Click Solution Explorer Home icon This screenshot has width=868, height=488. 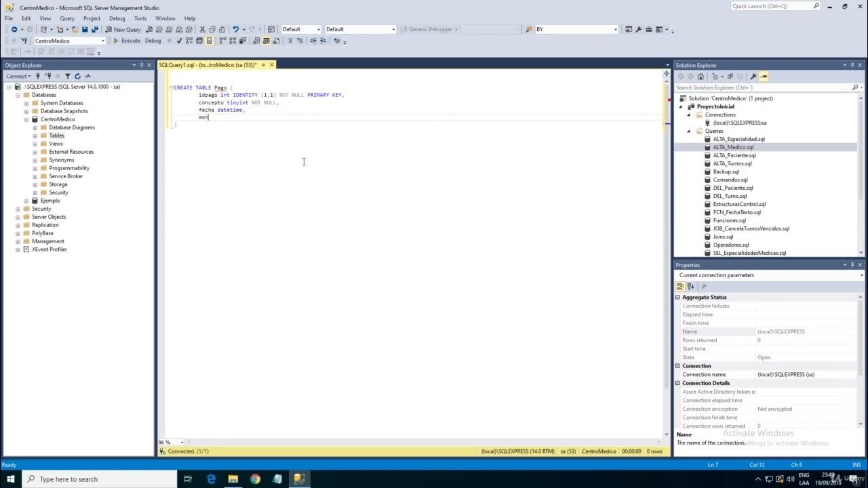(x=701, y=77)
